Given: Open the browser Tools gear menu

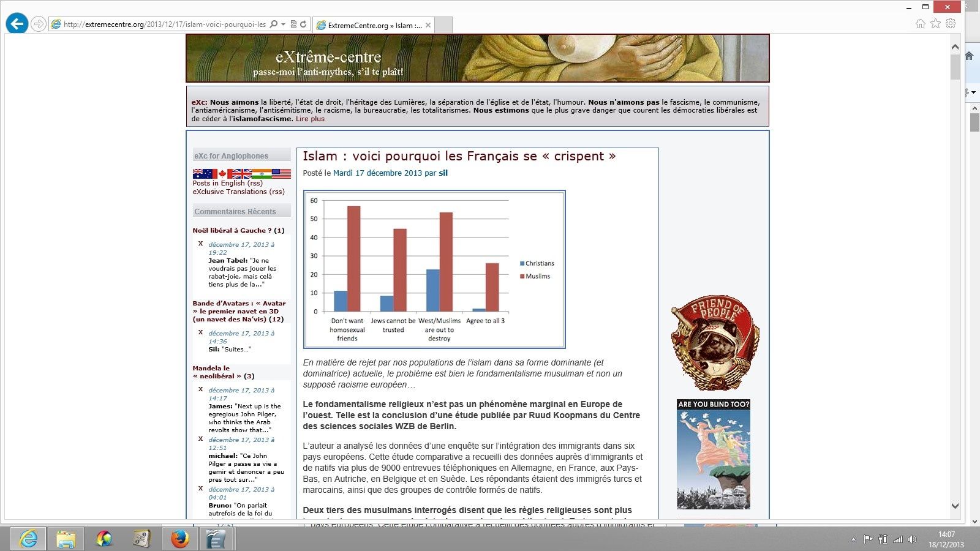Looking at the screenshot, I should point(951,23).
